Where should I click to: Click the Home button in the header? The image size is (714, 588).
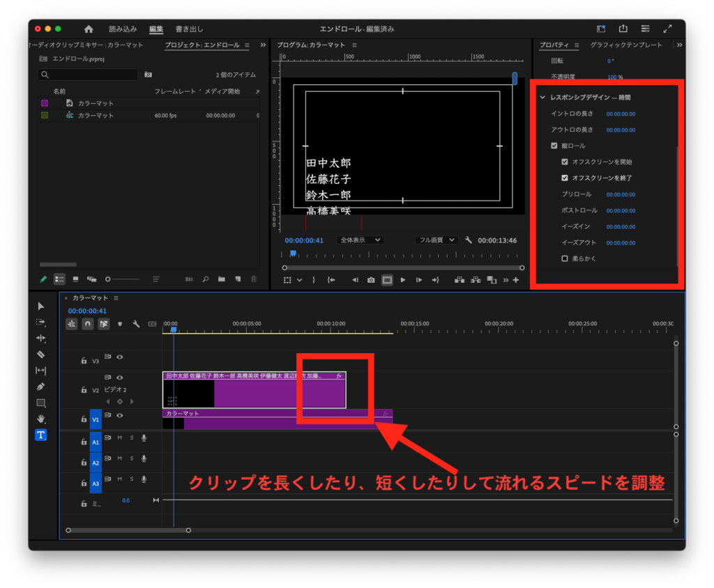(x=89, y=29)
